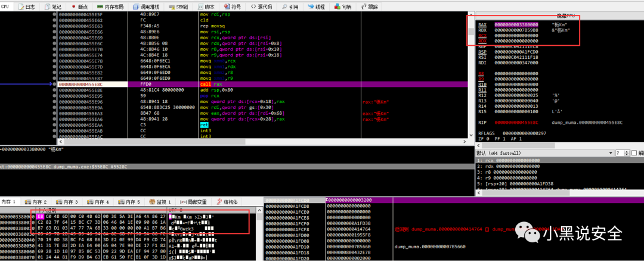Select the 'call rax' instruction line
The image size is (644, 262).
coord(263,84)
